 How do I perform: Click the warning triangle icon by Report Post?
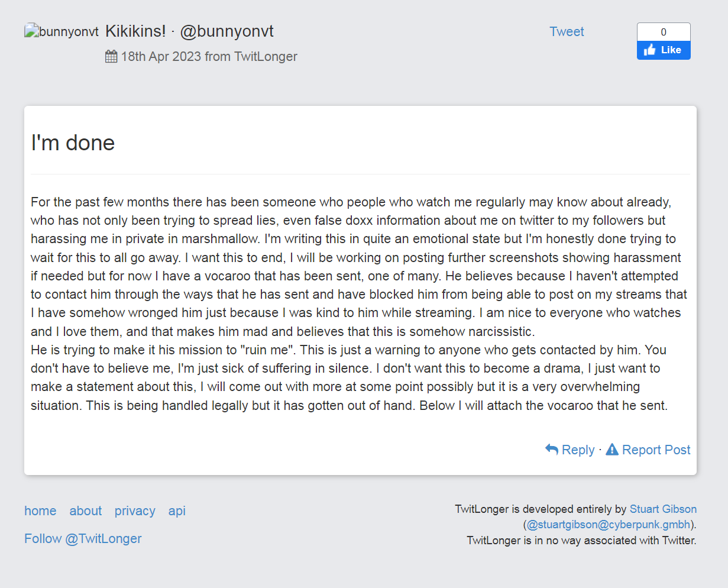click(x=612, y=450)
